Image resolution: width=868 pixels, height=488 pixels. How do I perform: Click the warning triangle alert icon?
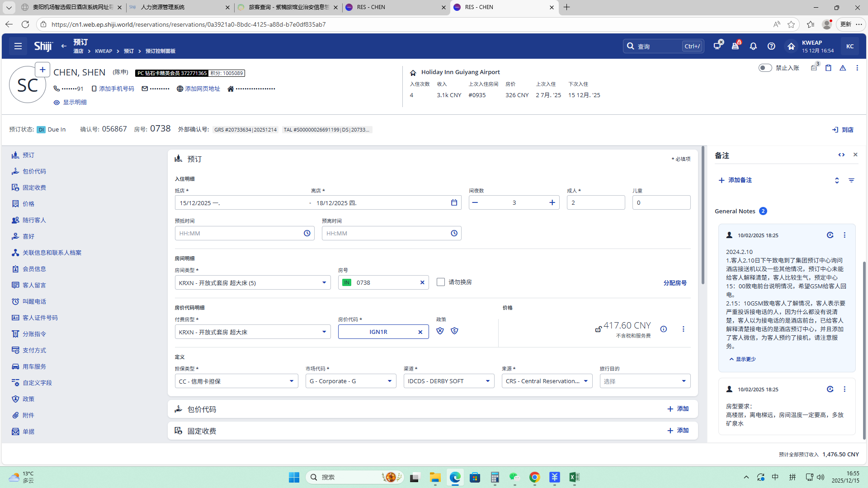coord(843,68)
